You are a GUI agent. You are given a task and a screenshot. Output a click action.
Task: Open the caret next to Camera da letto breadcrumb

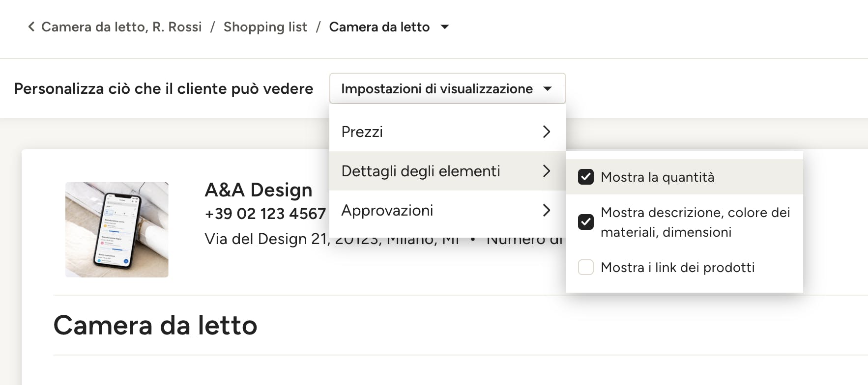pyautogui.click(x=445, y=27)
